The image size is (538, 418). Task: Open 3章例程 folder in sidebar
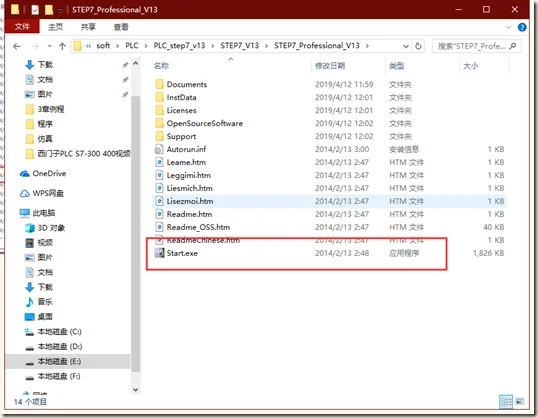click(51, 109)
